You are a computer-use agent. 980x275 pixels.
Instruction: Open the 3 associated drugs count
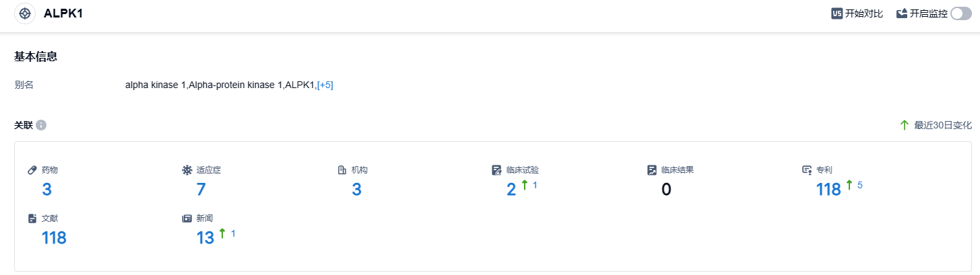coord(46,190)
